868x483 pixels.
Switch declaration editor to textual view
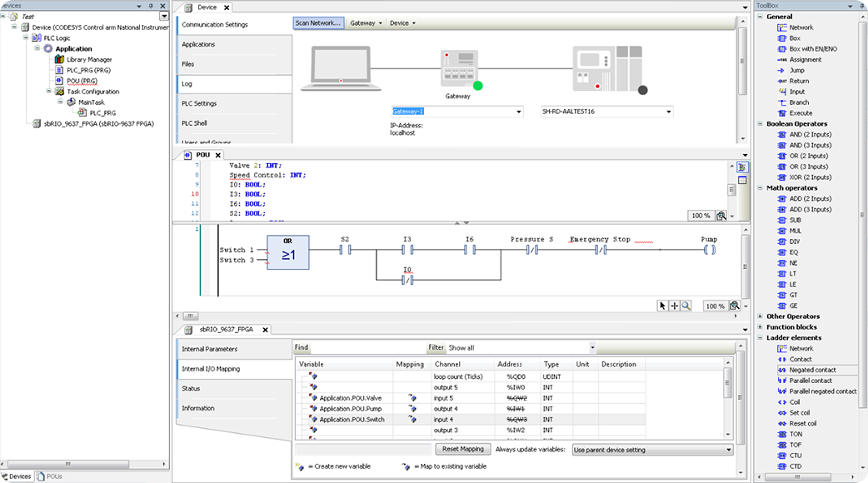pyautogui.click(x=742, y=167)
